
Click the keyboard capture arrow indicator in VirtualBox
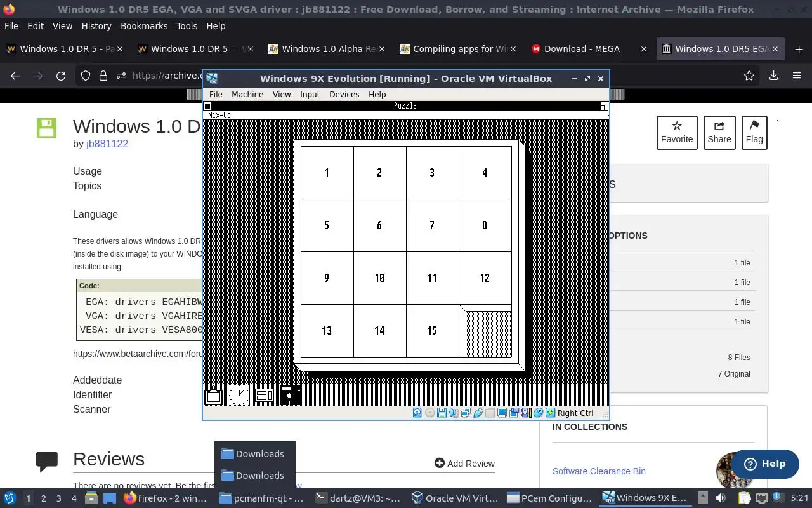click(550, 413)
